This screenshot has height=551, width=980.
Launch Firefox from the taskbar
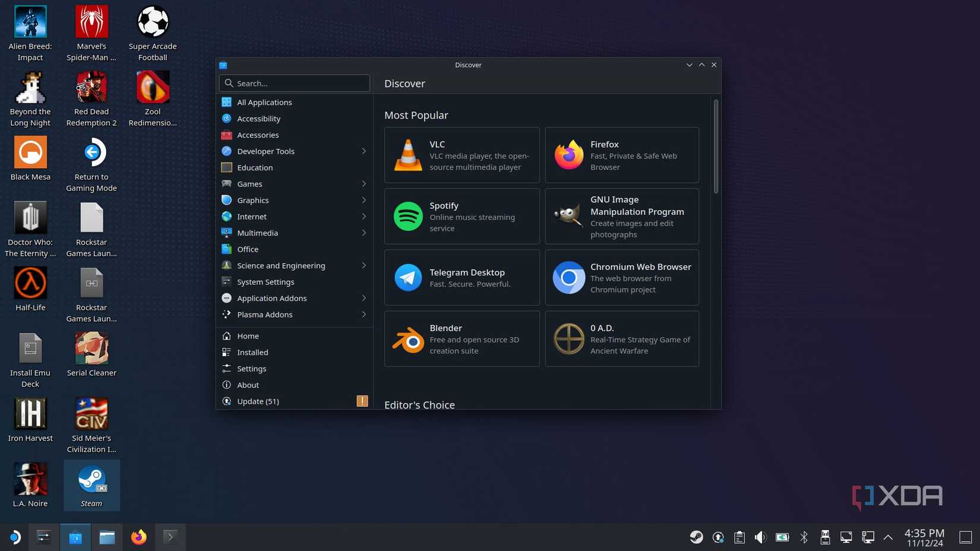(138, 537)
